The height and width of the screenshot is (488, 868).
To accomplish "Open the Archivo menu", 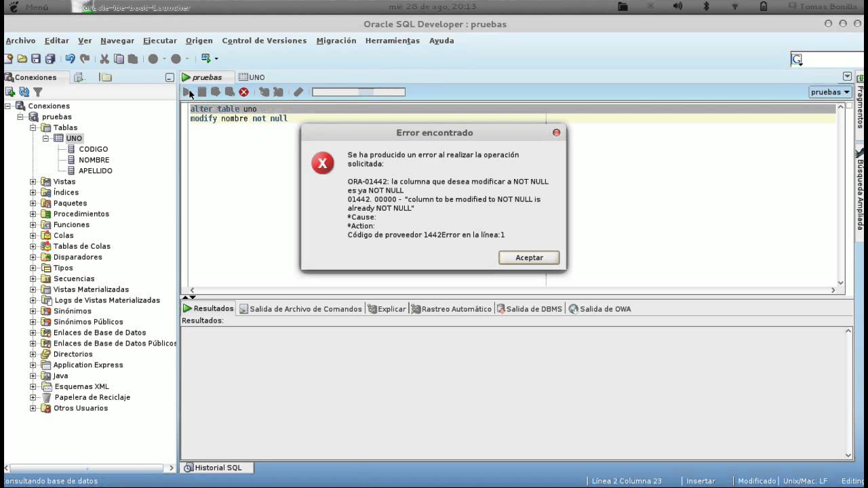I will 20,41.
